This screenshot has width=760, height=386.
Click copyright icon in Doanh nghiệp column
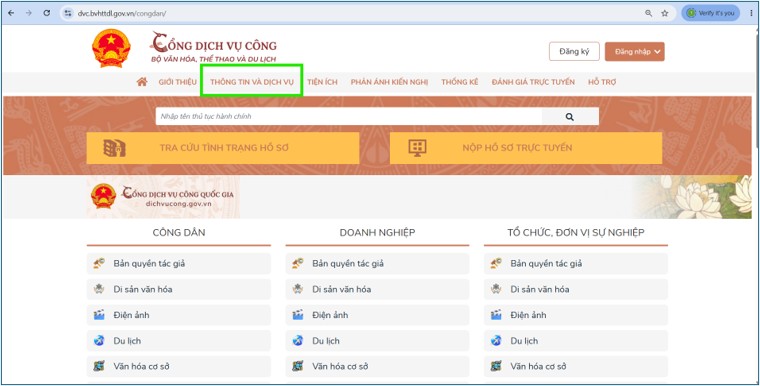click(x=298, y=263)
